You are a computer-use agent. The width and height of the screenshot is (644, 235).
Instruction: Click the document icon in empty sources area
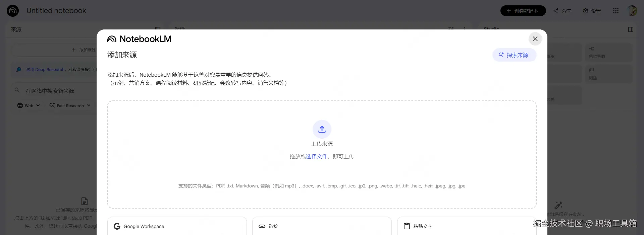[x=85, y=201]
